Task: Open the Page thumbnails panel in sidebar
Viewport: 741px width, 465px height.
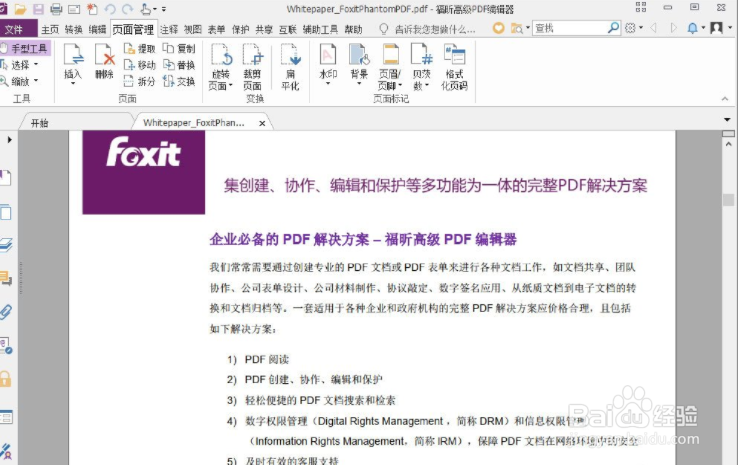Action: (5, 212)
